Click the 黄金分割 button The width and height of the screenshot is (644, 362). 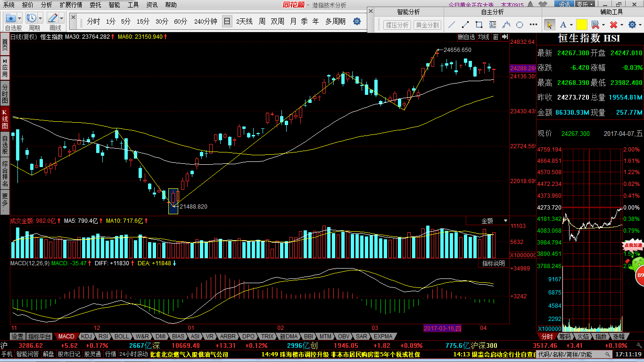point(427,25)
